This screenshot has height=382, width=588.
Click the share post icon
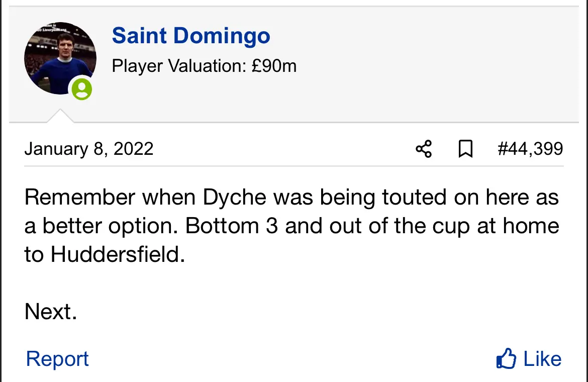424,149
